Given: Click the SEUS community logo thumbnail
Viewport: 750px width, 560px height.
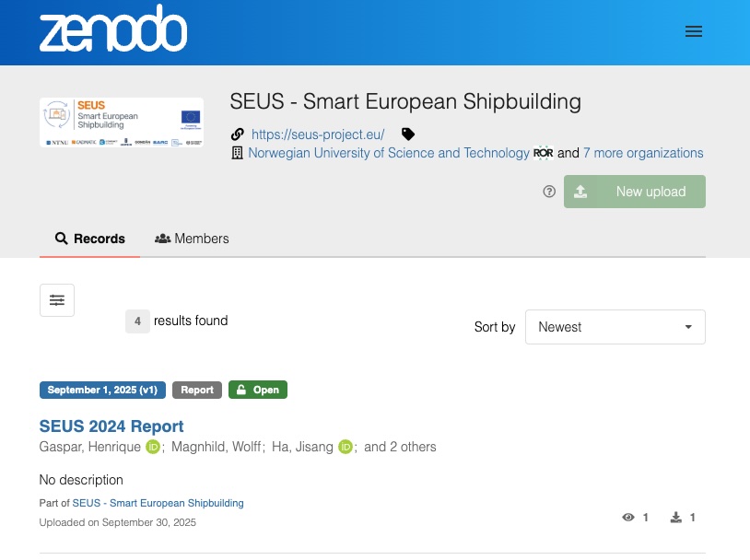Looking at the screenshot, I should [122, 122].
